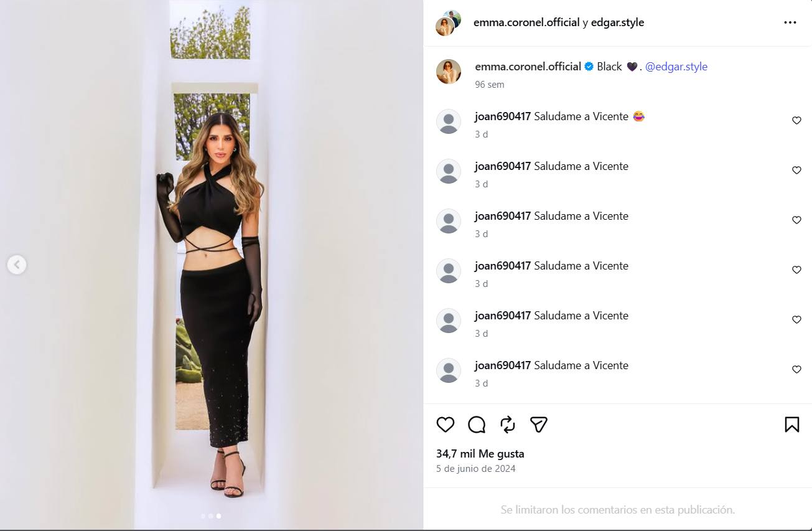Click third comment's default avatar

(x=449, y=221)
